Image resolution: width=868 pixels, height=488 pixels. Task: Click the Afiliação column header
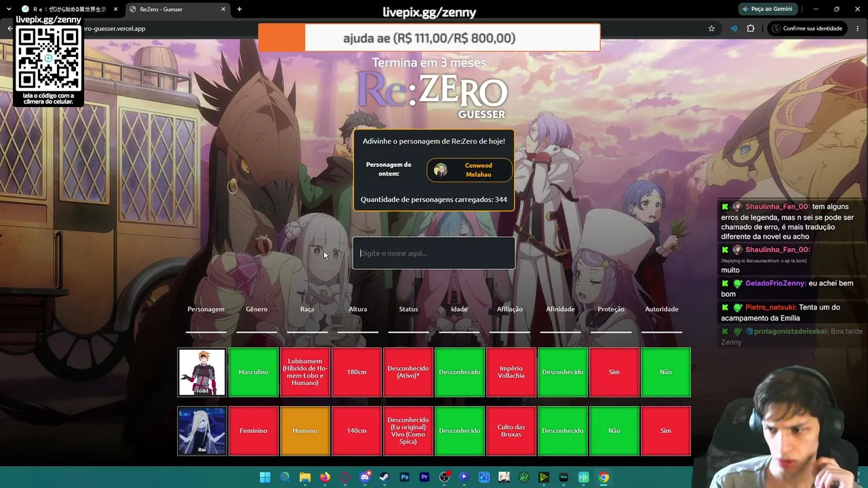click(510, 309)
